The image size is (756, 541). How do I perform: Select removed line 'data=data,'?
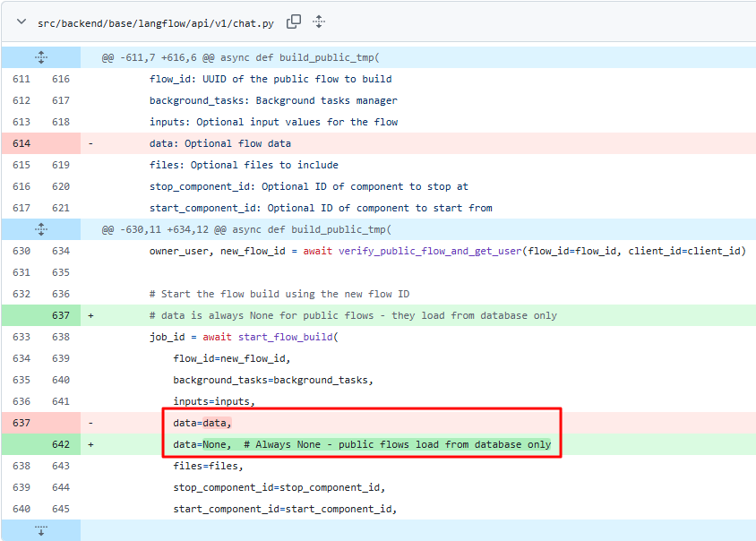point(202,424)
